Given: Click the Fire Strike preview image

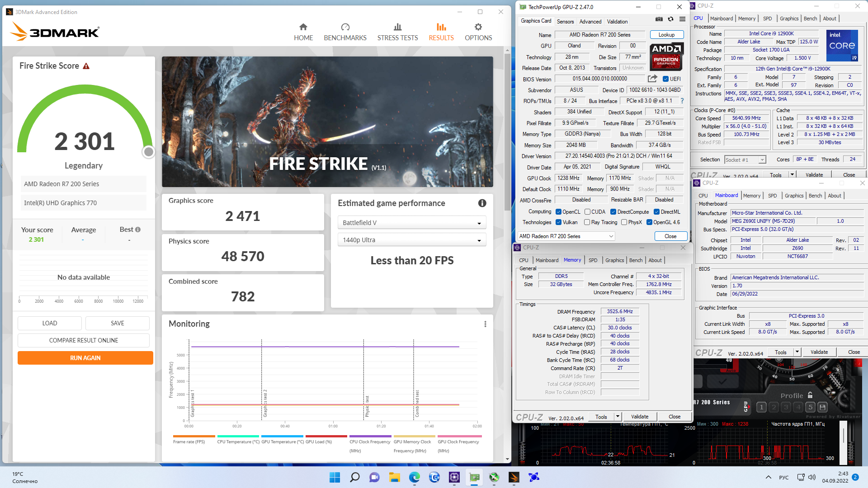Looking at the screenshot, I should [327, 122].
